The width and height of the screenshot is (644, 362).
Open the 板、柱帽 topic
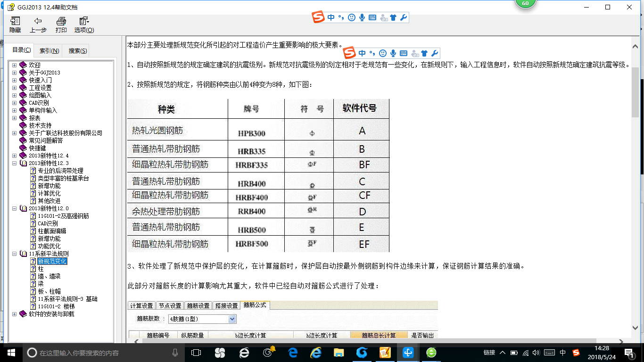tap(49, 291)
